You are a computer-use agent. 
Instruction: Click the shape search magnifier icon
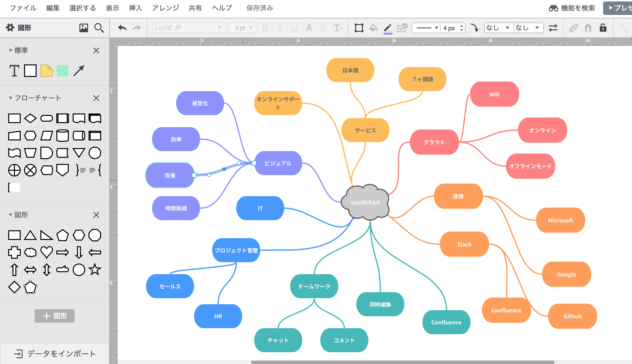[x=99, y=28]
